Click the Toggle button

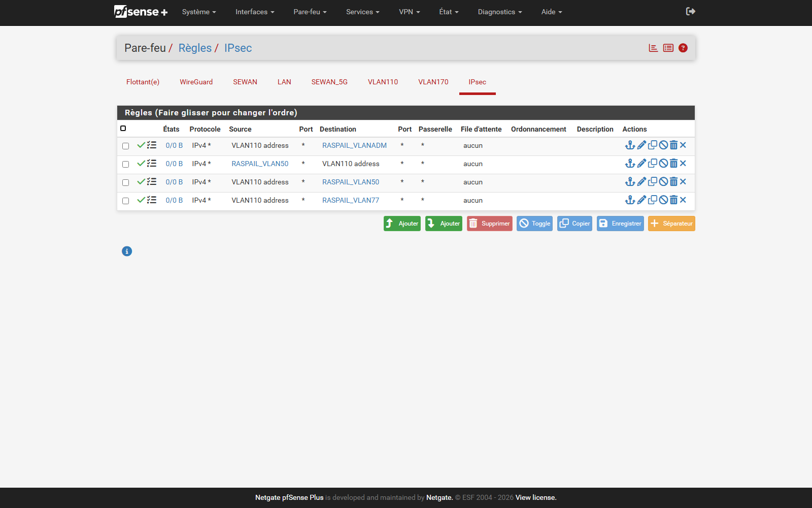point(534,224)
